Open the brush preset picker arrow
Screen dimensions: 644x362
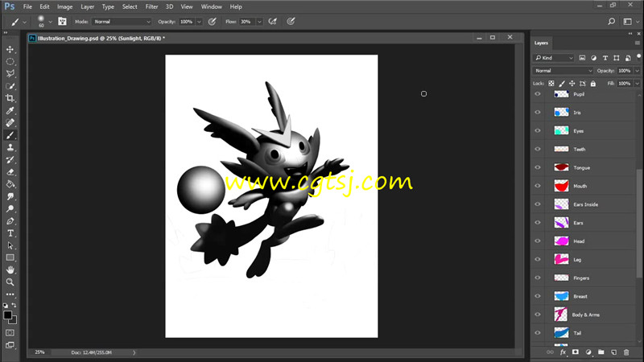pyautogui.click(x=50, y=22)
